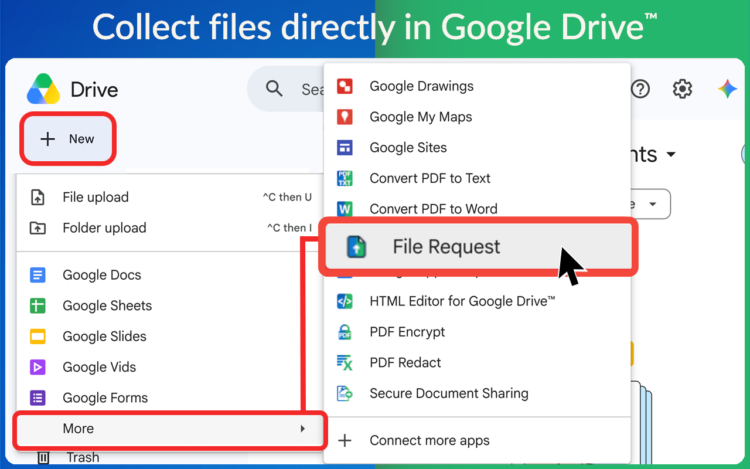Click the search magnifier icon
Viewport: 750px width, 469px height.
pyautogui.click(x=274, y=88)
